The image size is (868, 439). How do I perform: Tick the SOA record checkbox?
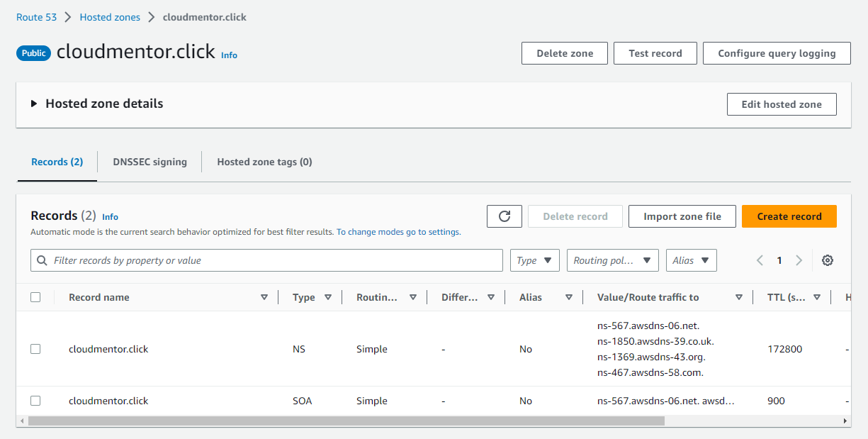coord(35,401)
